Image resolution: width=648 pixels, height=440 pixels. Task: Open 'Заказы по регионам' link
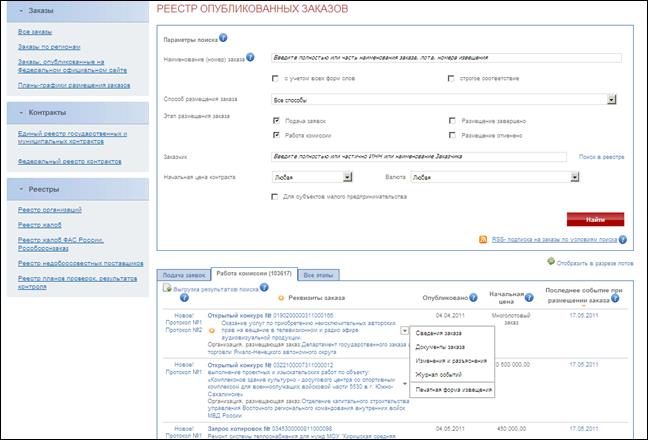coord(49,47)
